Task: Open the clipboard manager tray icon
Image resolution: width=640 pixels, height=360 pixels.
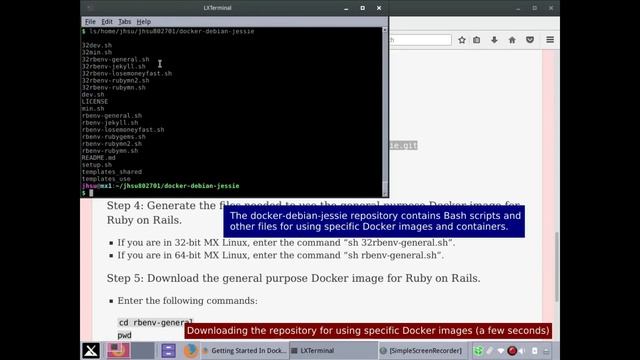Action: point(489,350)
